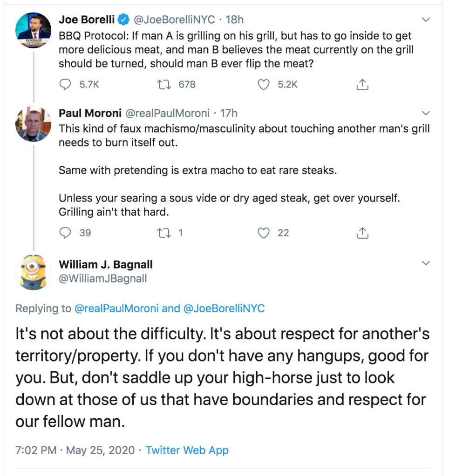449x476 pixels.
Task: Reply to Paul Moroni's tweet
Action: 66,233
